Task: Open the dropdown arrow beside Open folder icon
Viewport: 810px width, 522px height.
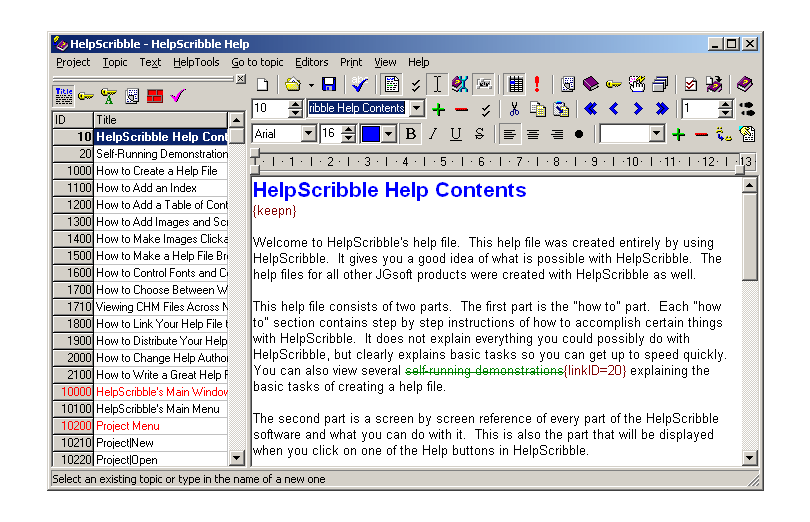Action: pyautogui.click(x=311, y=85)
